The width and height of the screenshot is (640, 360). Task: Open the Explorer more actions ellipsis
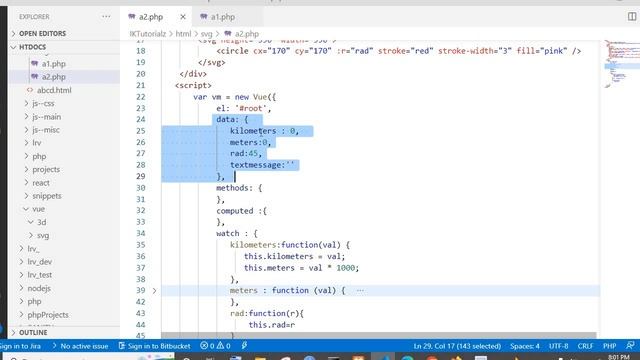tap(106, 17)
